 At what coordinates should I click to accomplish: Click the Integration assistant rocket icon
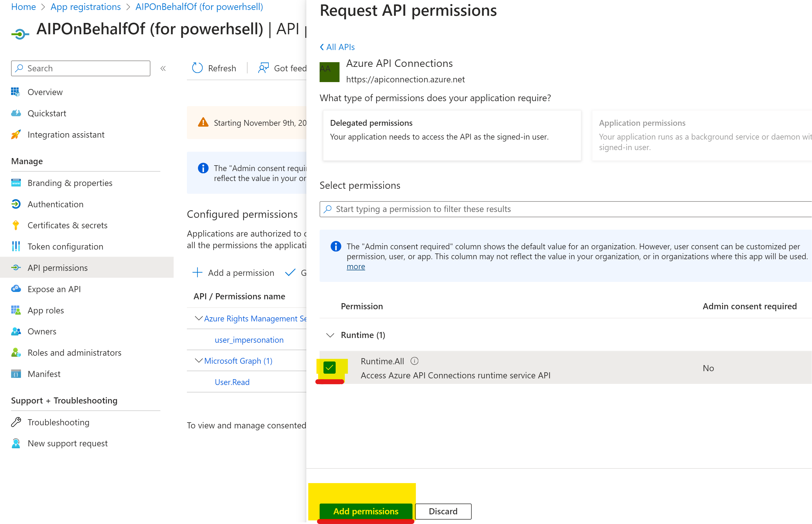click(16, 135)
